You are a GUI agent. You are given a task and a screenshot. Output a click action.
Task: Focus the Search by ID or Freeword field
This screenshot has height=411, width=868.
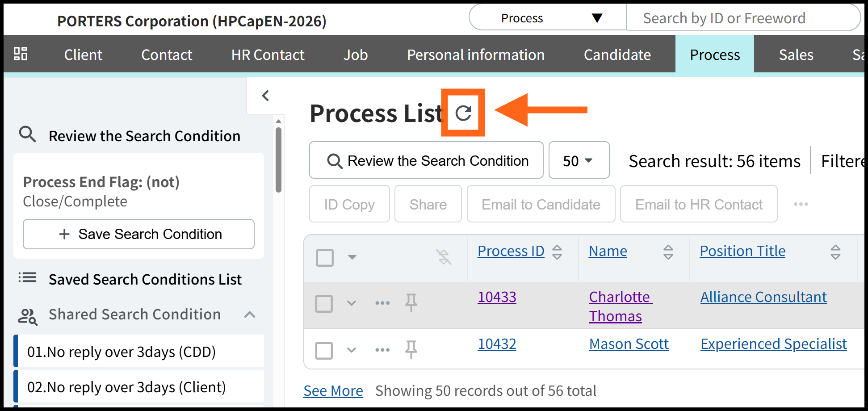point(742,18)
